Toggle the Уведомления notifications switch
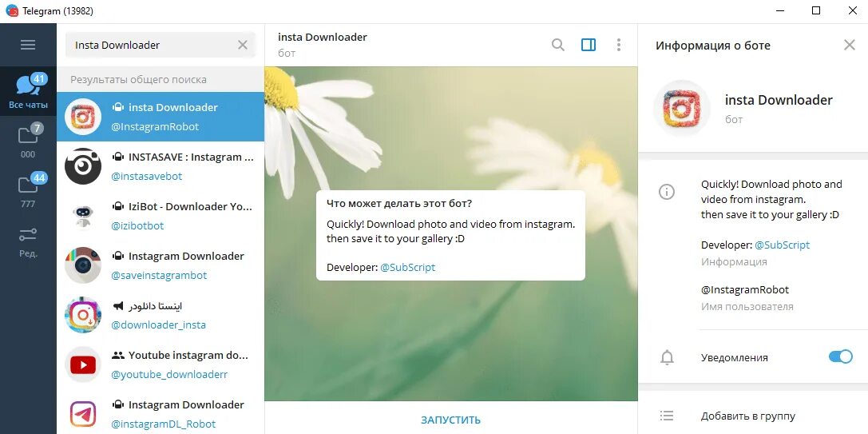868x434 pixels. click(x=840, y=357)
